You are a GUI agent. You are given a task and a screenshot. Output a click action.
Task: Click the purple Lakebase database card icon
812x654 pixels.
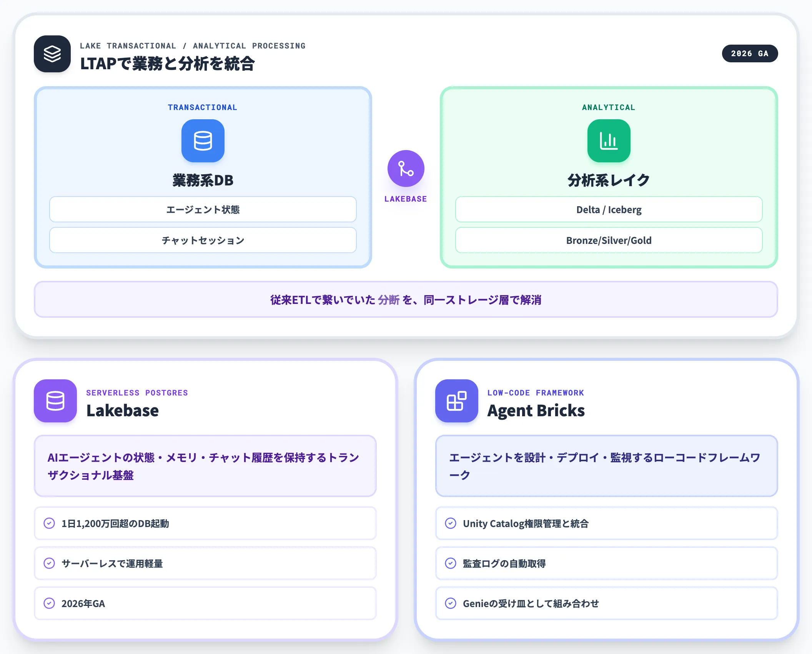click(x=55, y=401)
